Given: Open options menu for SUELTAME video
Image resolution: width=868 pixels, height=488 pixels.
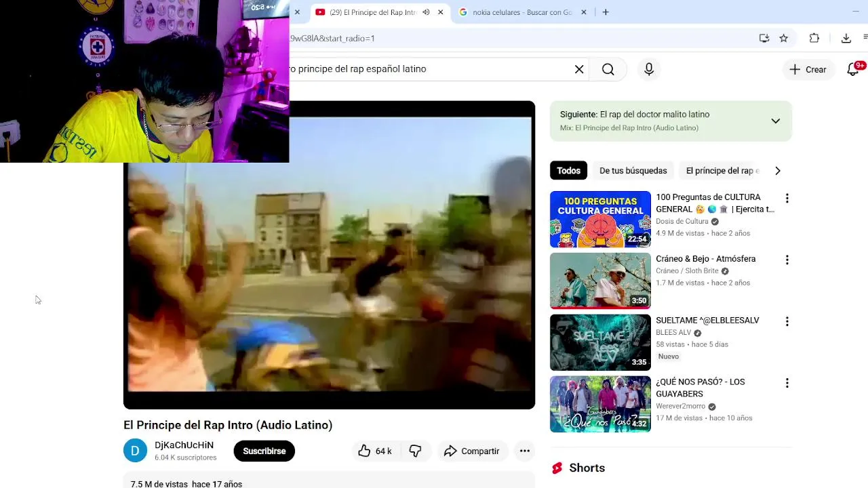Looking at the screenshot, I should 787,322.
